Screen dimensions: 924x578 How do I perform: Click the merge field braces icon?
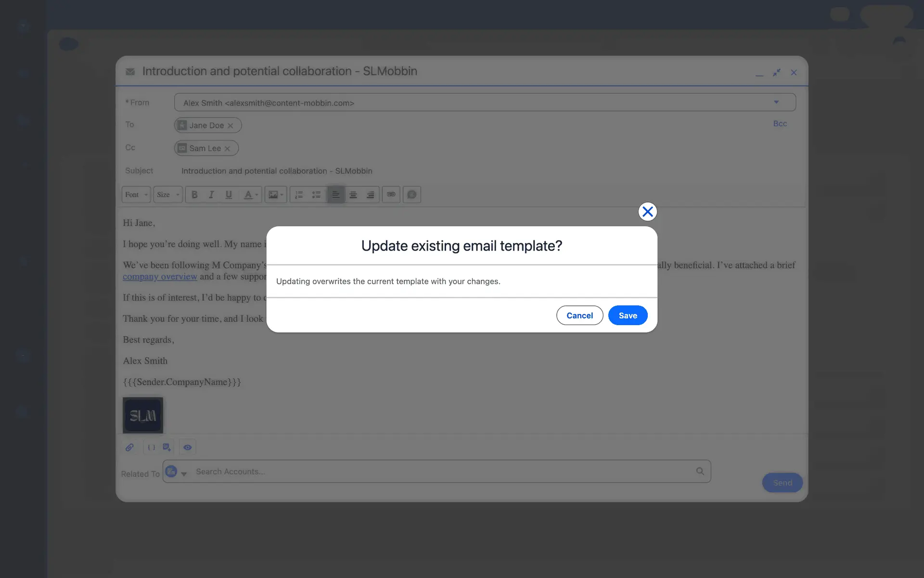[151, 447]
